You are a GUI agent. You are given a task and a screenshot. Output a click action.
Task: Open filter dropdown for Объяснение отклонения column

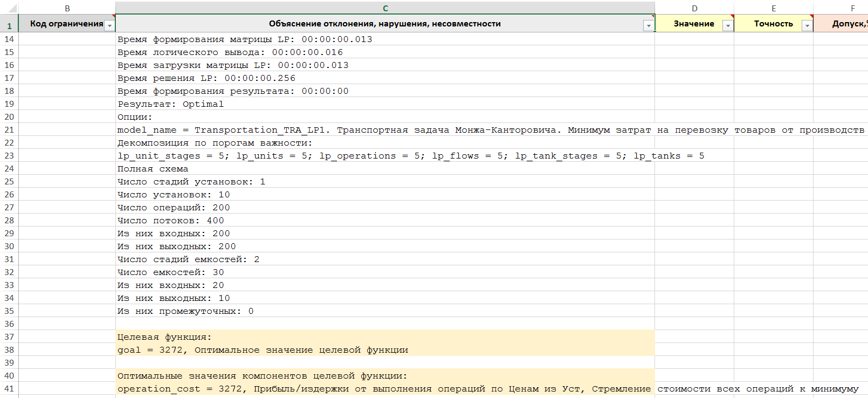point(648,26)
